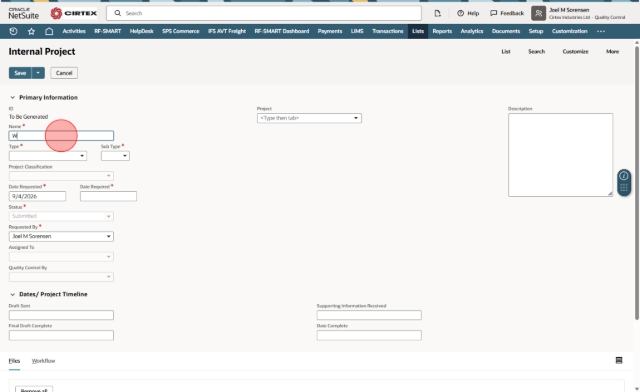Click the Final Draft Complete field

click(61, 335)
